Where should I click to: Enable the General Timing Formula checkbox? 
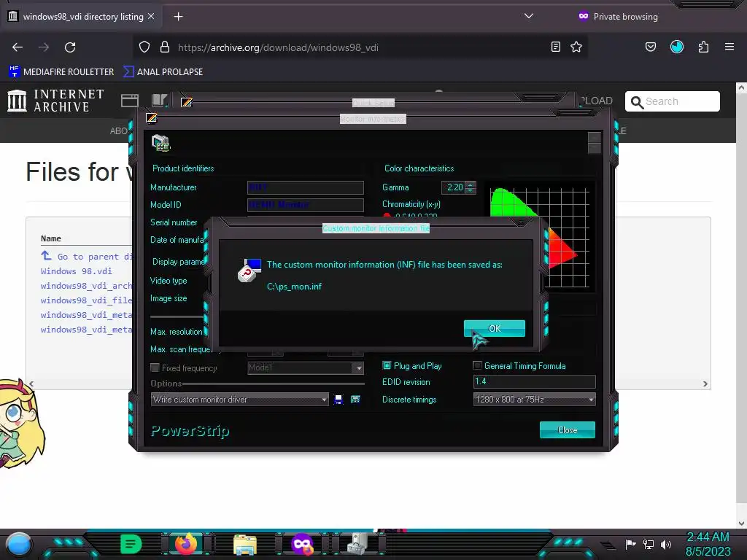tap(477, 365)
